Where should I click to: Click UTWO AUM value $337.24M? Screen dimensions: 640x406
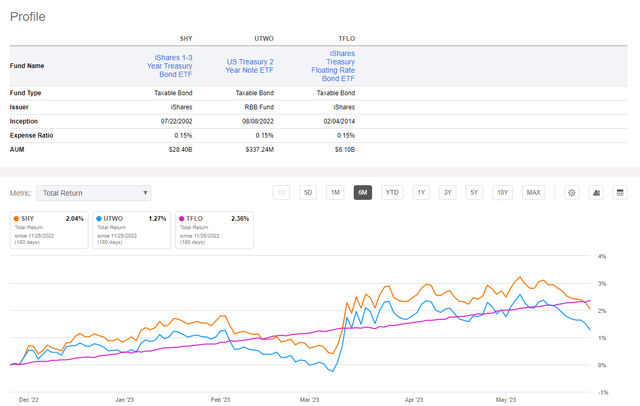(x=260, y=150)
